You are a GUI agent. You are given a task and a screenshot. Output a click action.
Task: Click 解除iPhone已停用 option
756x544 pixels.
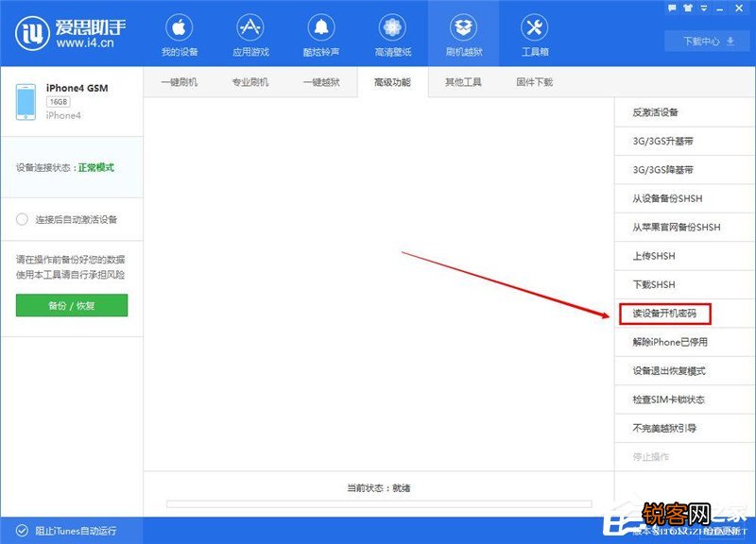684,342
